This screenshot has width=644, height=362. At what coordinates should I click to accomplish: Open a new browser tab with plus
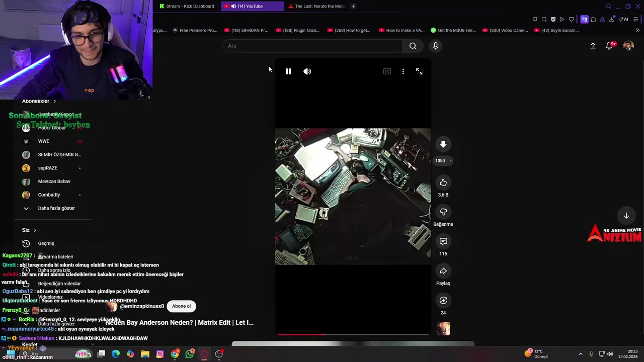[x=353, y=6]
